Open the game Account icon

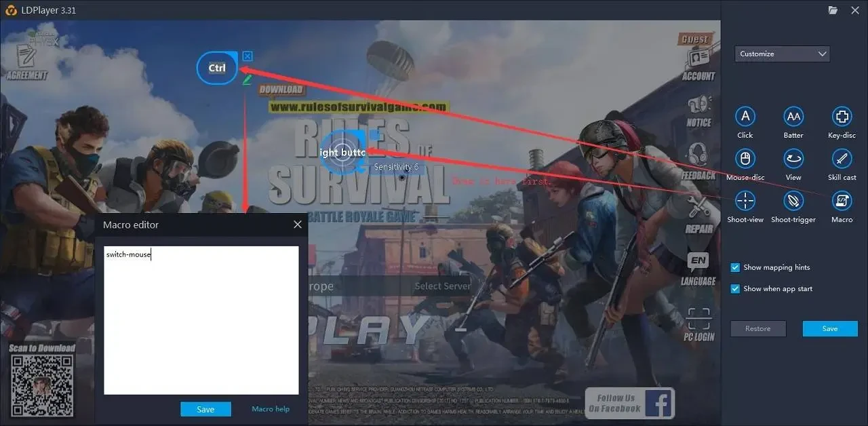698,64
